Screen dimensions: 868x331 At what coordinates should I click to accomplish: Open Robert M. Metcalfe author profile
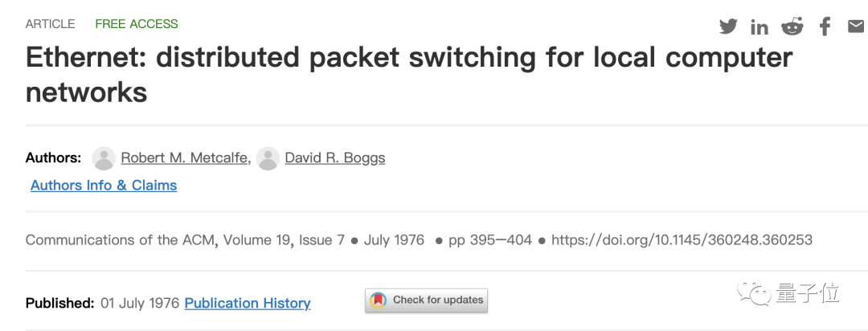click(x=184, y=157)
